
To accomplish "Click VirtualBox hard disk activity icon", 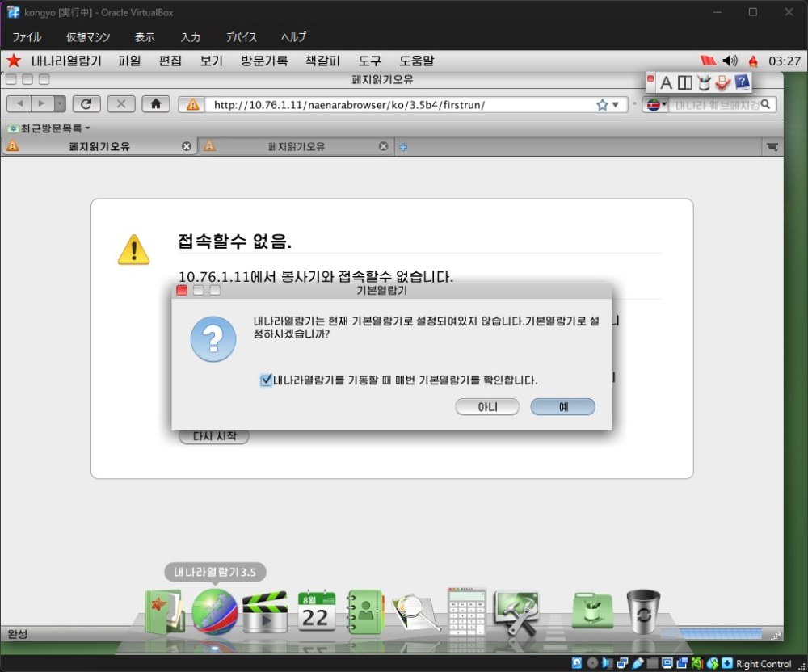I will [x=577, y=663].
